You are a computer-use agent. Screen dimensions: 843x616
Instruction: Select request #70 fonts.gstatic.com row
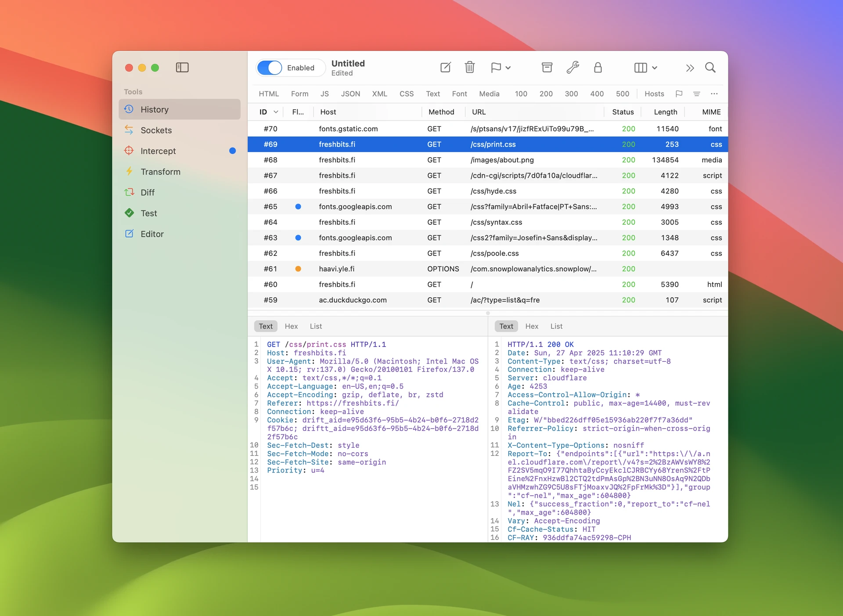pyautogui.click(x=488, y=129)
